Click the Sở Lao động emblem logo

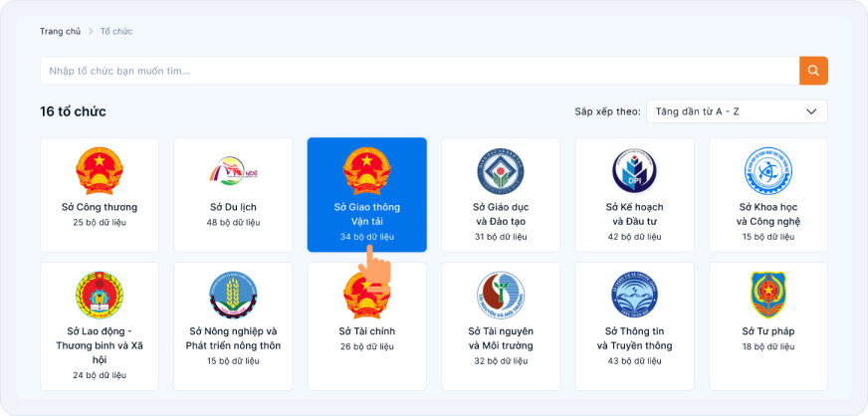click(x=100, y=295)
